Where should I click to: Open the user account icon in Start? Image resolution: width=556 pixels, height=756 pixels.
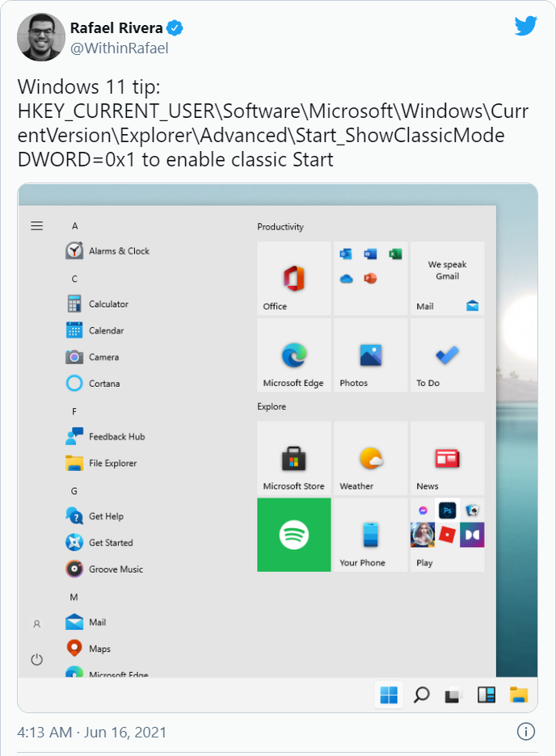click(37, 624)
